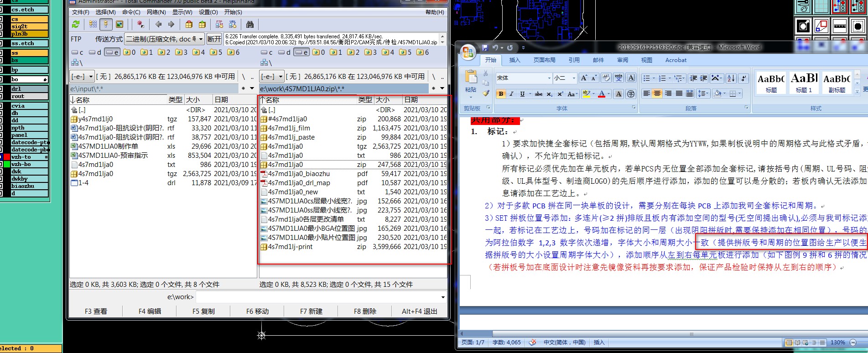This screenshot has width=868, height=353.
Task: Toggle Subscript formatting in Word
Action: (x=550, y=94)
